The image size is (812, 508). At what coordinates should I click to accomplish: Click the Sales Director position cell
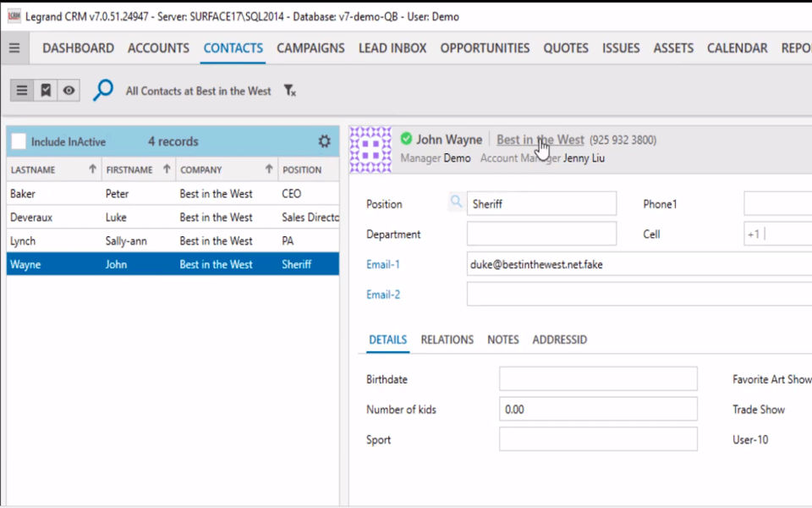tap(310, 218)
